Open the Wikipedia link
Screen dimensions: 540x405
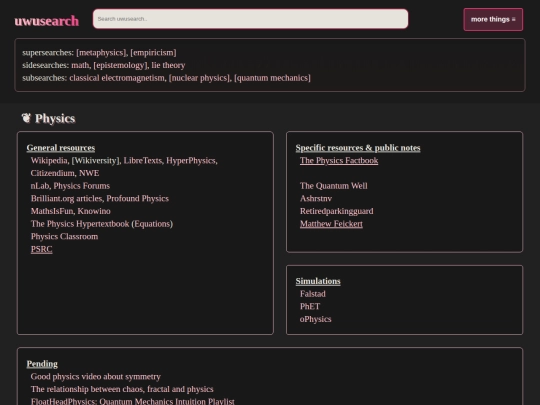click(49, 160)
